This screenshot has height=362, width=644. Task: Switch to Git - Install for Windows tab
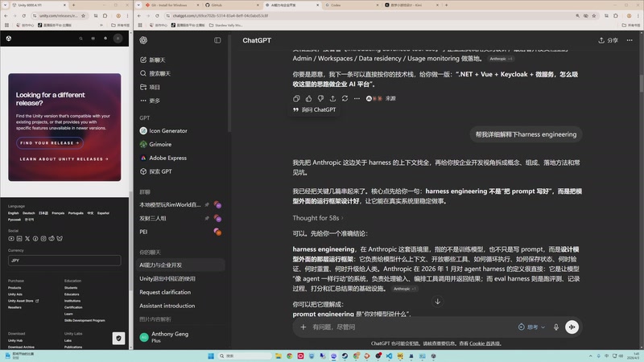click(x=171, y=5)
